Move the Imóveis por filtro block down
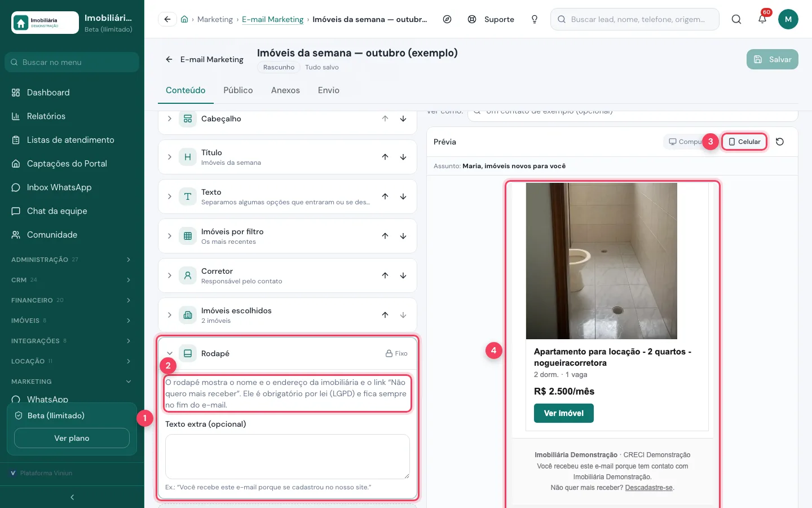The image size is (812, 508). click(x=403, y=236)
